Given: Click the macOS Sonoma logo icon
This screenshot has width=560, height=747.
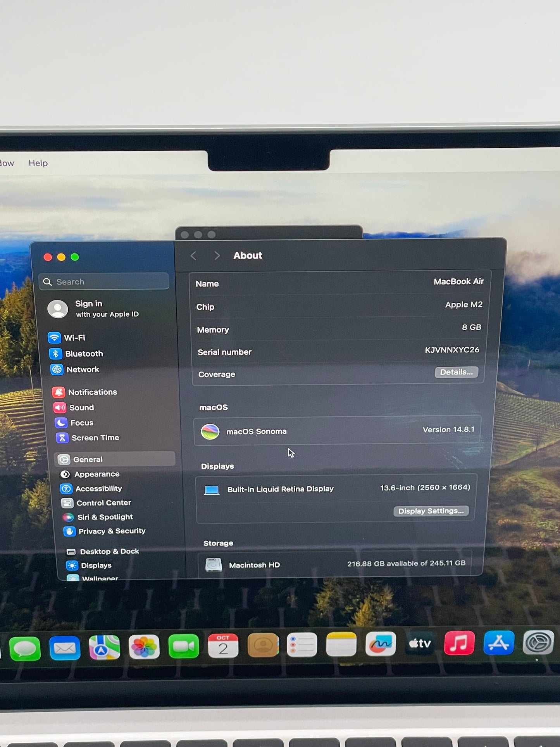Looking at the screenshot, I should (210, 431).
